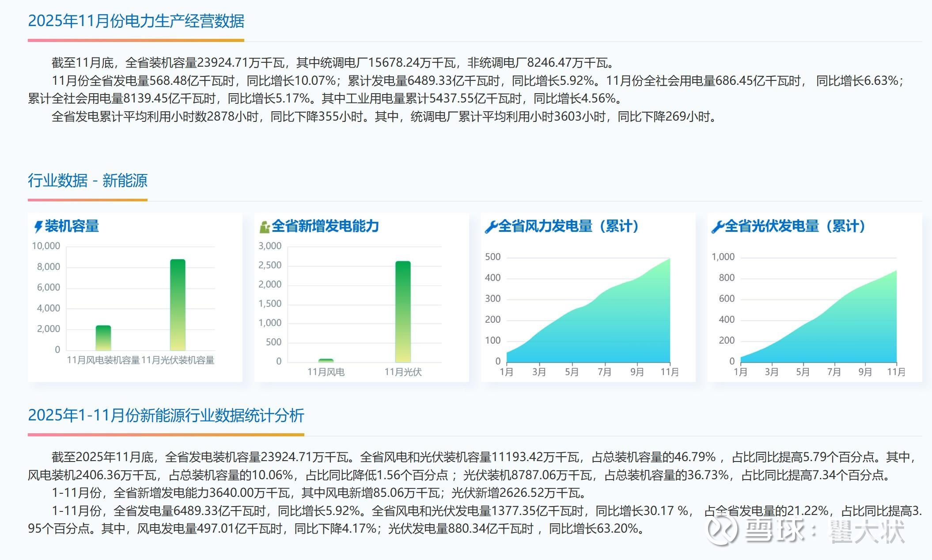Click the 11月光伏装机容量 bar
Viewport: 932px width, 560px height.
(x=178, y=305)
